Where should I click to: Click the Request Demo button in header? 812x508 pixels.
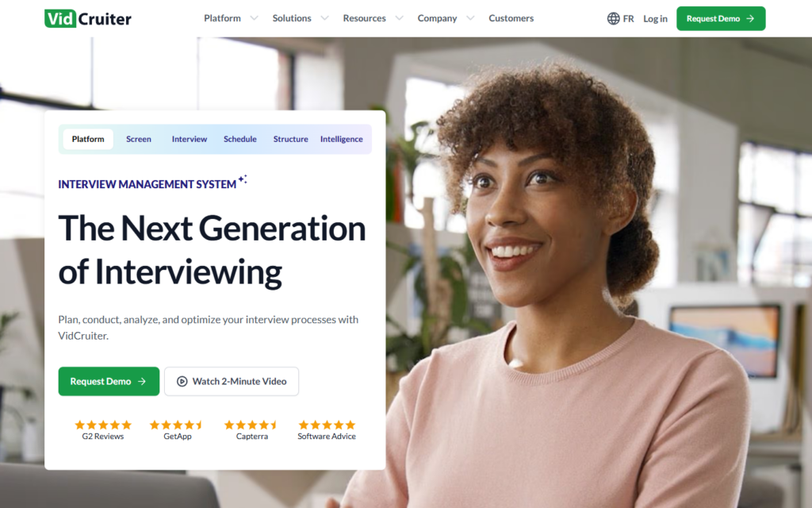(721, 19)
